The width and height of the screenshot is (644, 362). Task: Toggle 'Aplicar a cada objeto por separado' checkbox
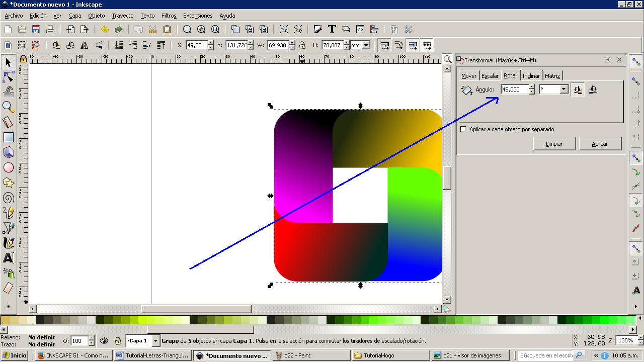coord(463,129)
